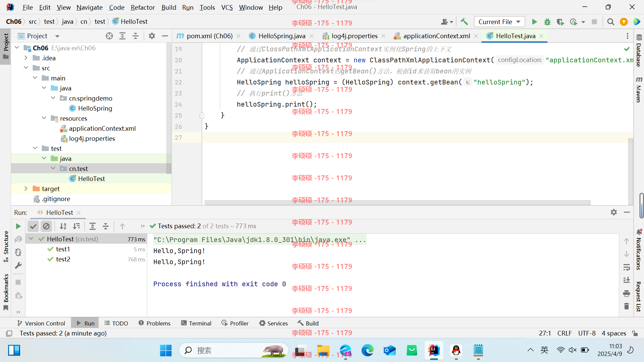The height and width of the screenshot is (362, 644).
Task: Open the Terminal tool window
Action: (x=196, y=323)
